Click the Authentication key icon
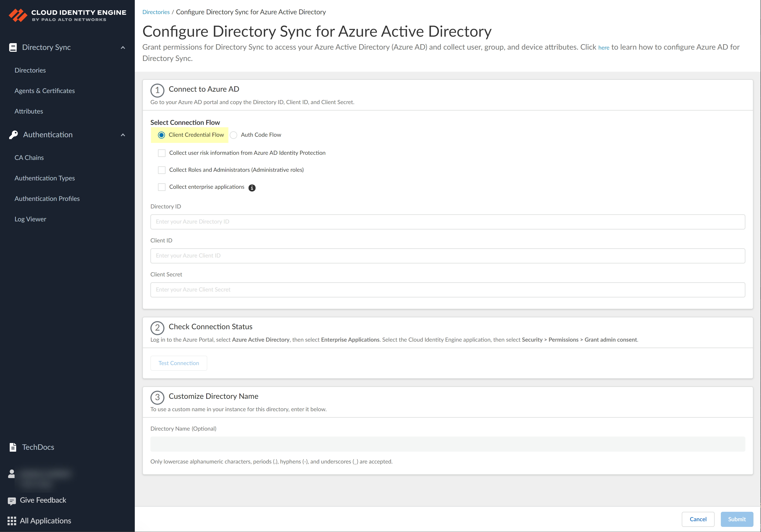The image size is (761, 532). coord(13,135)
